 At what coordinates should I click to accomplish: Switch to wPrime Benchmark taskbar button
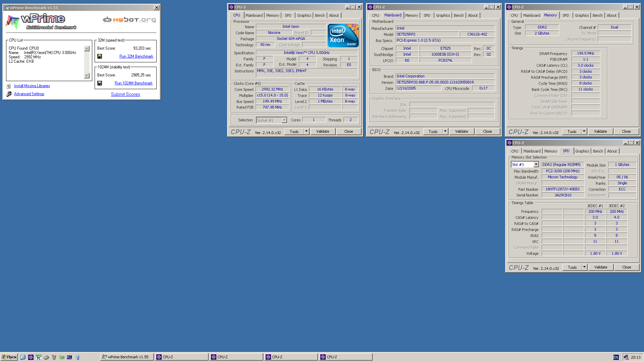pos(127,357)
